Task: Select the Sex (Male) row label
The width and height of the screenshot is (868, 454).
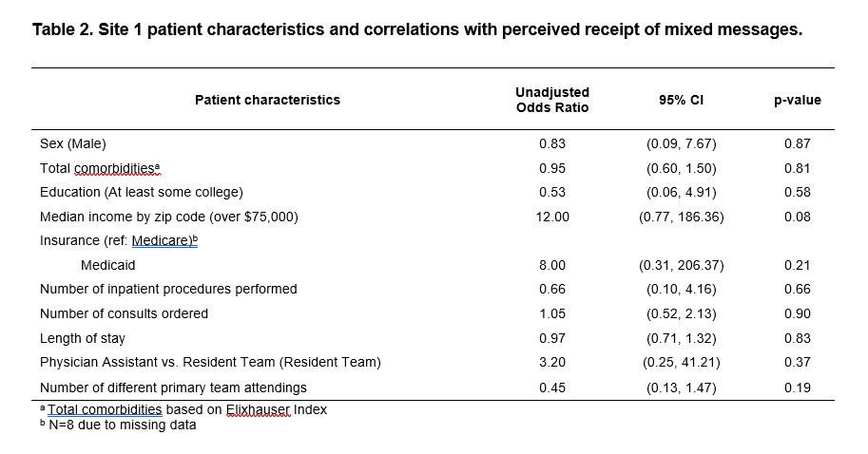Action: 73,144
